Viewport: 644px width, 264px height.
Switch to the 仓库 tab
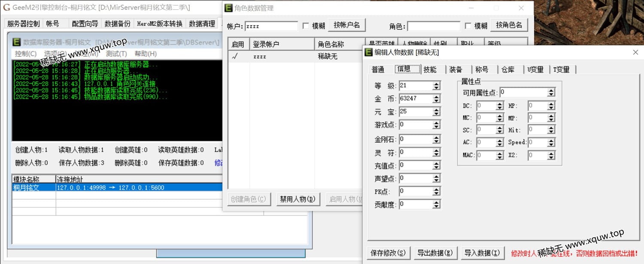pyautogui.click(x=508, y=70)
